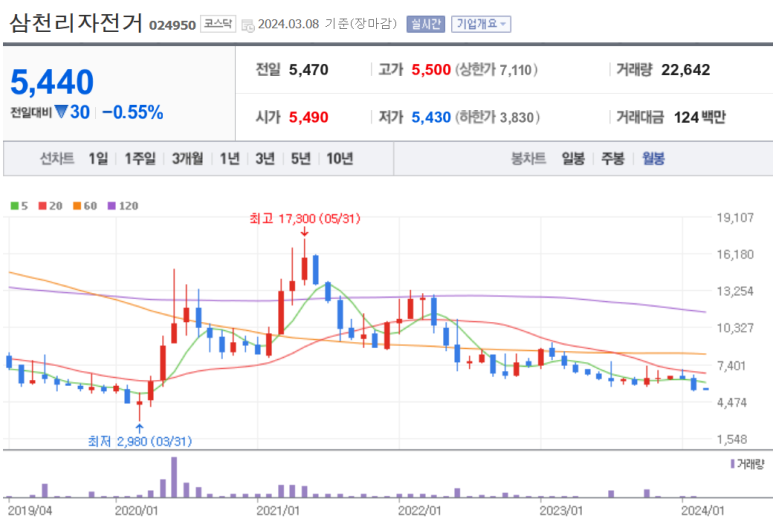Click the 2021/01 axis label
Screen dimensions: 773x528
click(x=278, y=511)
